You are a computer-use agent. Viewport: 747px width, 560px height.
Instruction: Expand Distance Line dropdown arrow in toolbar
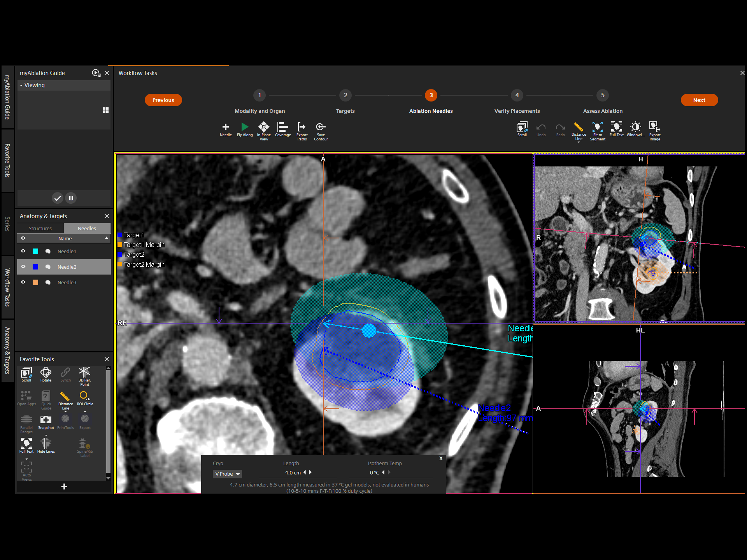[579, 142]
